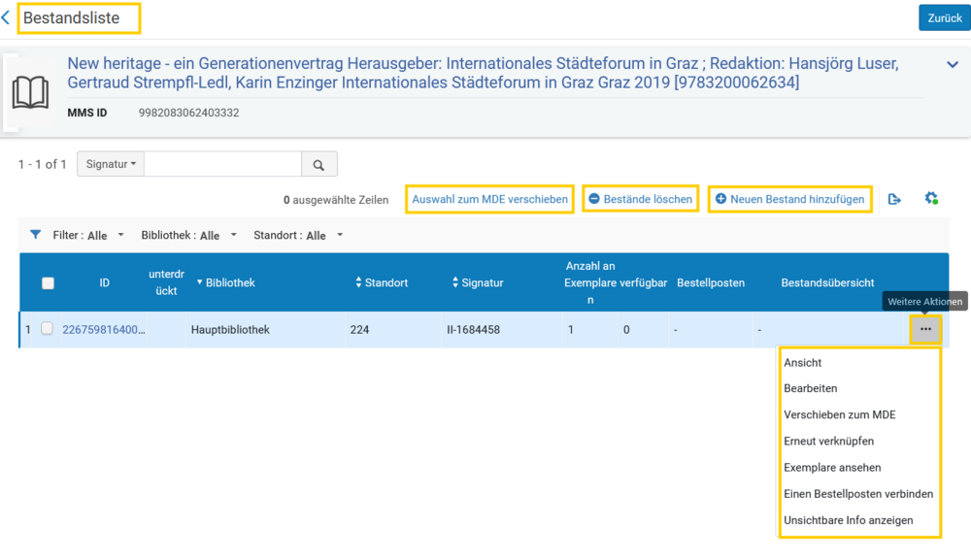Sort by the Standort column arrows
The height and width of the screenshot is (560, 971).
click(358, 282)
